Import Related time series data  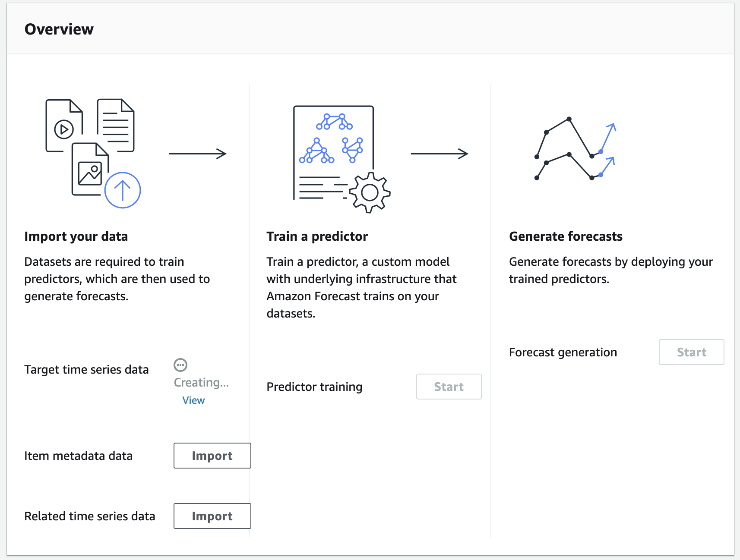[212, 516]
